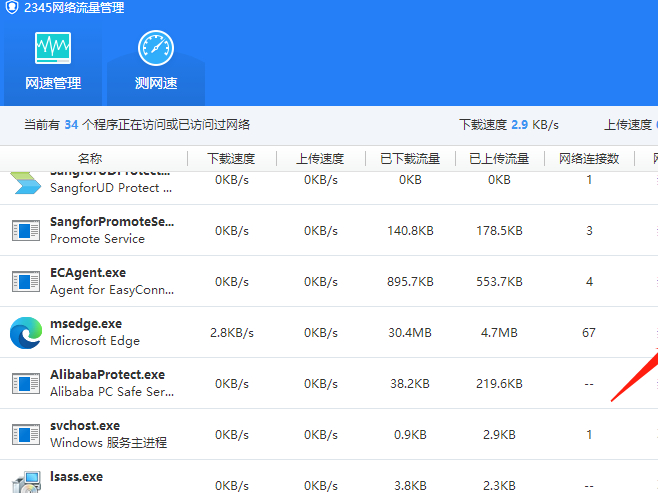This screenshot has height=493, width=658.
Task: Sort by the 下载速度 column header
Action: coord(231,159)
